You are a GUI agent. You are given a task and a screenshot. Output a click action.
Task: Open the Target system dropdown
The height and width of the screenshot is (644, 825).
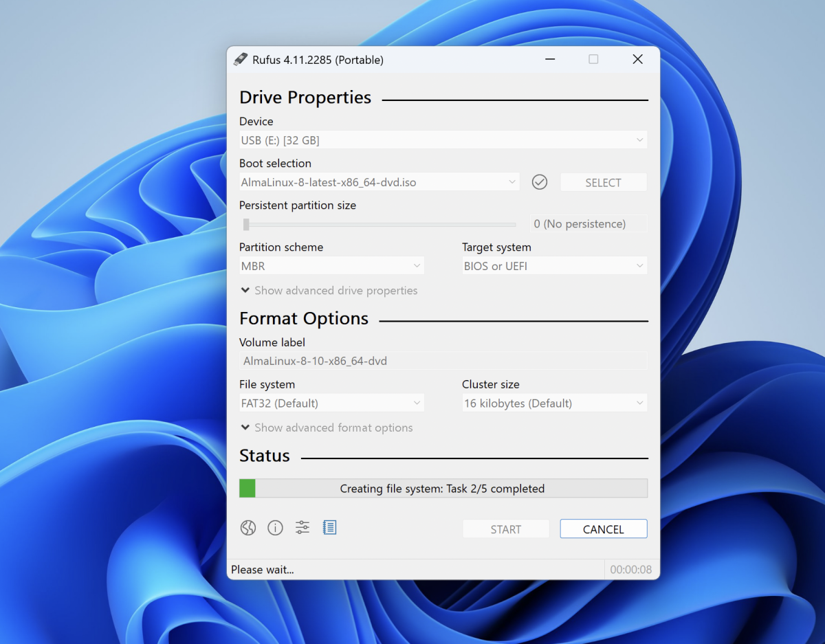[x=554, y=266]
